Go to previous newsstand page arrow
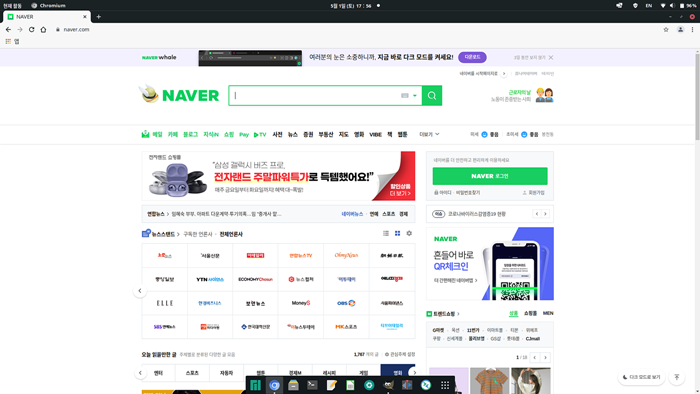Image resolution: width=700 pixels, height=394 pixels. (x=140, y=291)
